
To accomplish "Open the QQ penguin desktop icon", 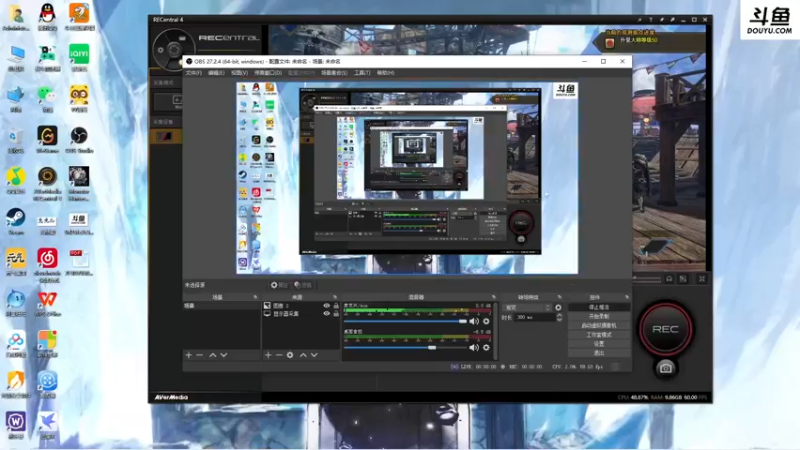I will [47, 16].
